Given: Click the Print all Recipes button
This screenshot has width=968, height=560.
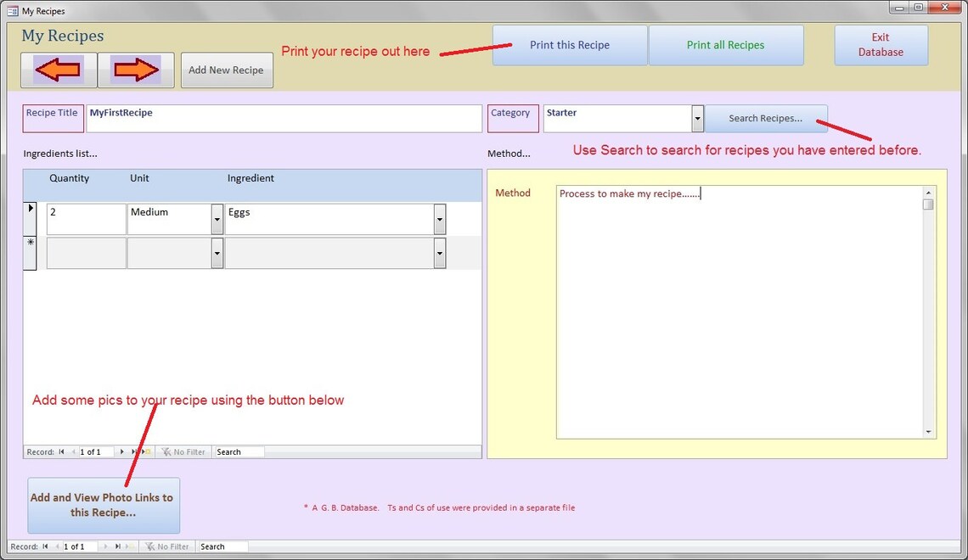Looking at the screenshot, I should [726, 45].
